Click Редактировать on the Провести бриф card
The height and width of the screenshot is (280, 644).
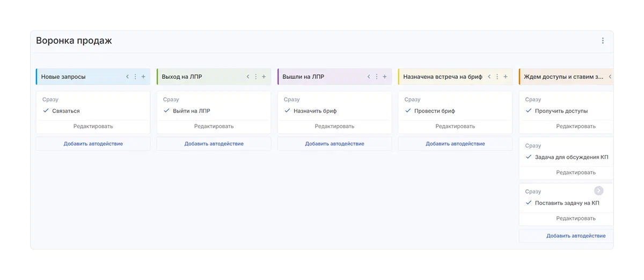(x=455, y=127)
